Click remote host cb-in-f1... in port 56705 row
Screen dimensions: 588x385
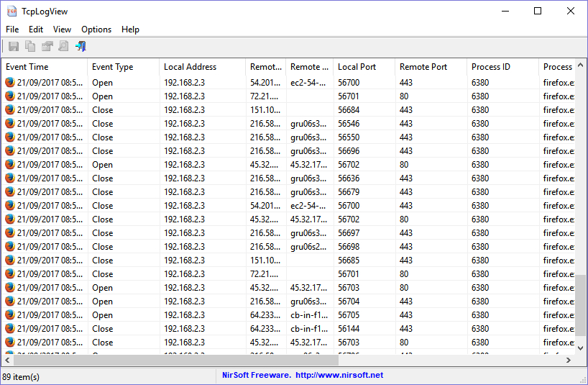[x=309, y=315]
